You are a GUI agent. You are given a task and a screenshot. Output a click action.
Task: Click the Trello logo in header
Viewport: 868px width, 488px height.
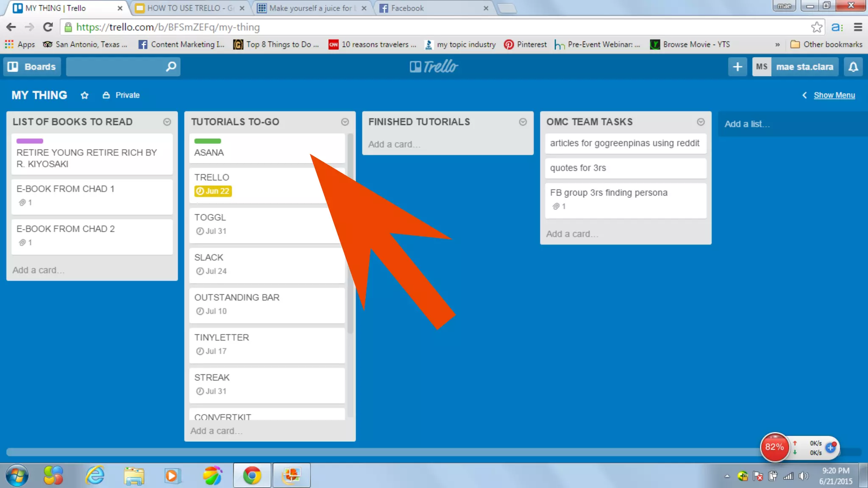pyautogui.click(x=434, y=67)
